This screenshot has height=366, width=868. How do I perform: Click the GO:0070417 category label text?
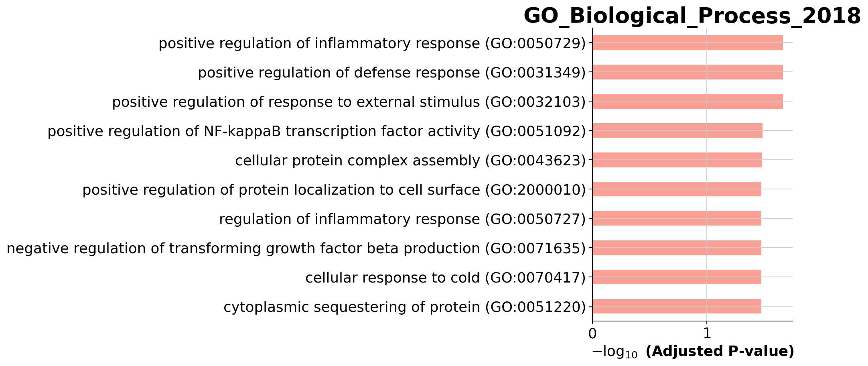[x=446, y=278]
